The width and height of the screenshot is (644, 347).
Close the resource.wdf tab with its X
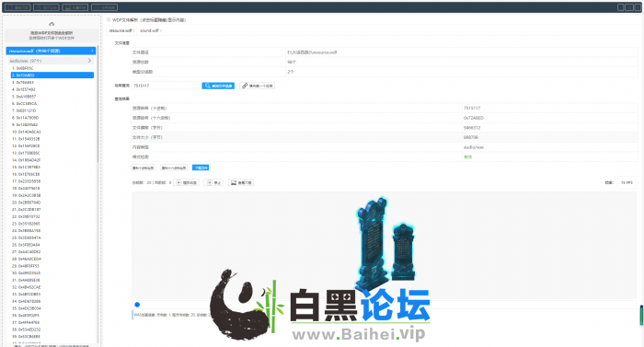pos(134,31)
